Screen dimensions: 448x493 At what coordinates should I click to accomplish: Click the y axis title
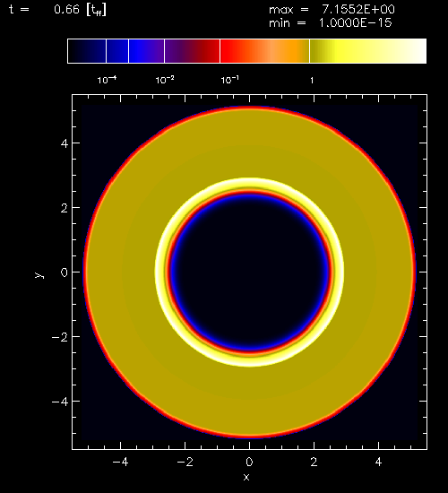[39, 275]
